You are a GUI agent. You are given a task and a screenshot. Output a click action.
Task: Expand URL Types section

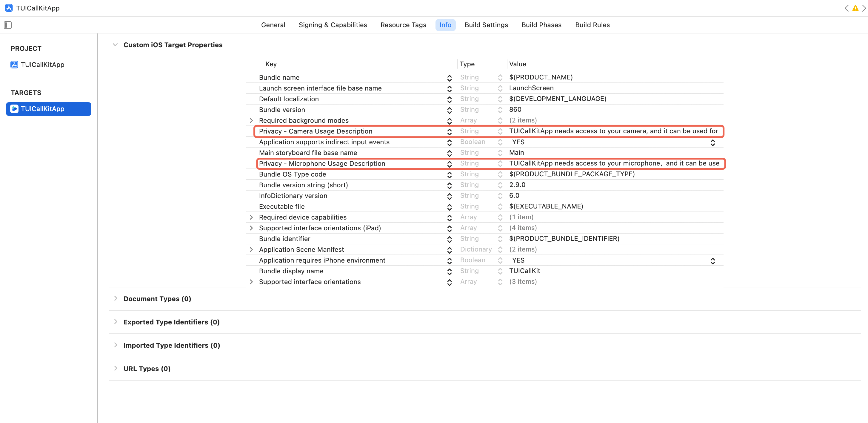pyautogui.click(x=116, y=368)
